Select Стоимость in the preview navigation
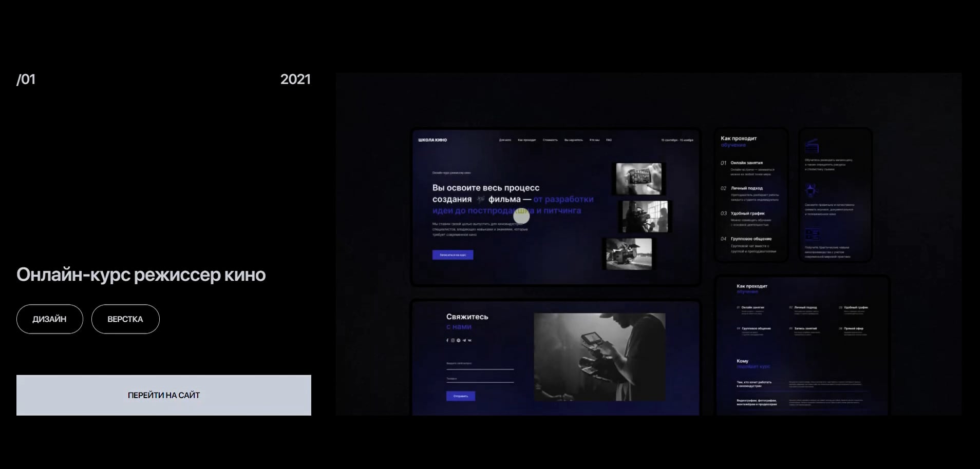Viewport: 980px width, 469px height. point(550,140)
